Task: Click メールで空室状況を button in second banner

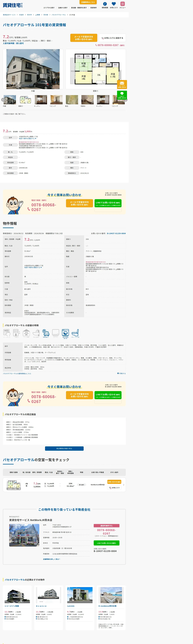Action: coord(79,395)
